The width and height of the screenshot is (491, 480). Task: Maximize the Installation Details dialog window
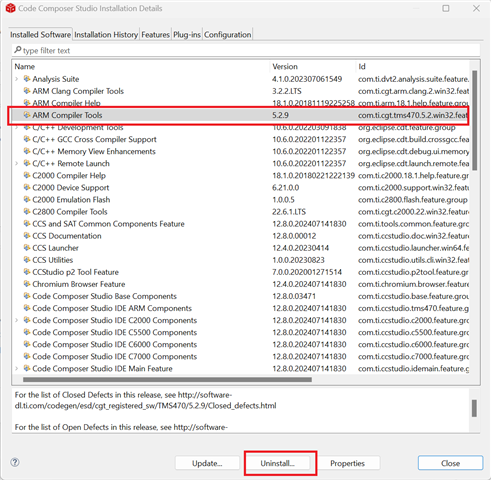[446, 8]
